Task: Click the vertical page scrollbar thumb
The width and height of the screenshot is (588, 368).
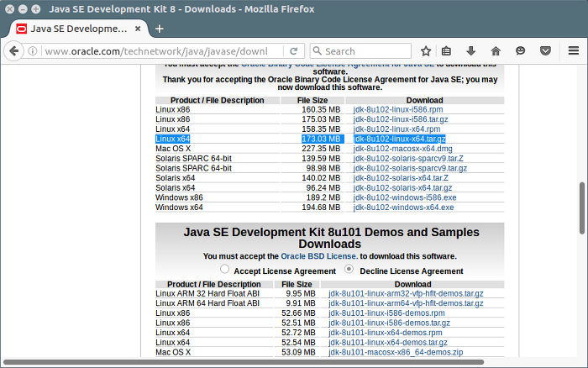Action: (582, 208)
